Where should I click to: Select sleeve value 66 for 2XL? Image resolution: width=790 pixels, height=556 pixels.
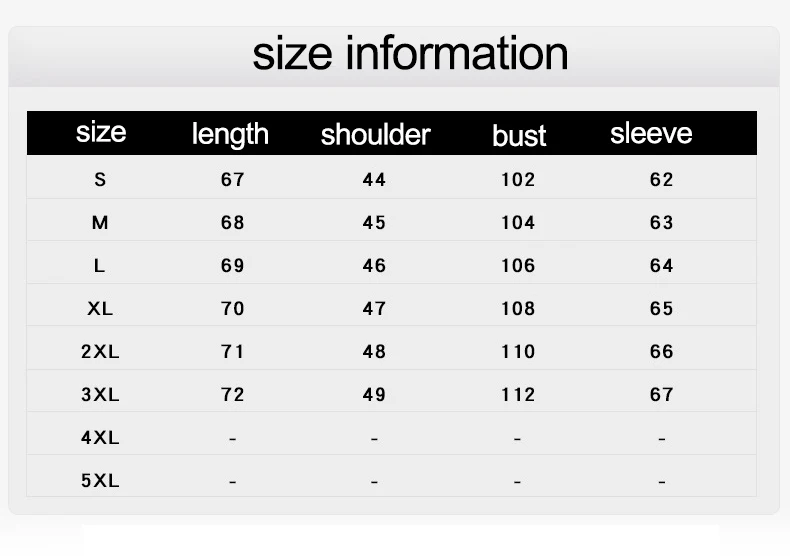click(x=661, y=351)
